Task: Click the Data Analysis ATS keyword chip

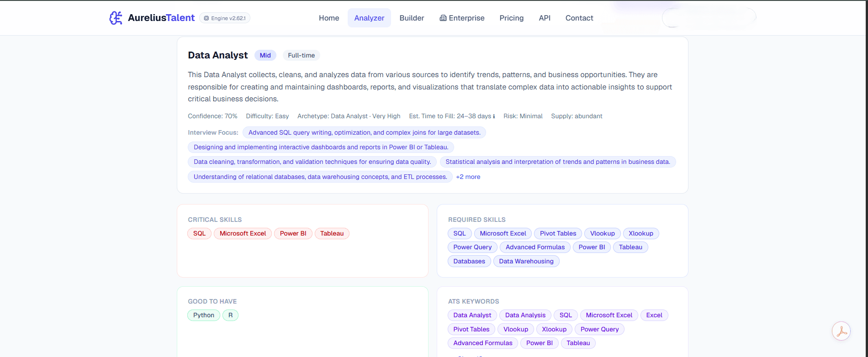Action: [525, 315]
